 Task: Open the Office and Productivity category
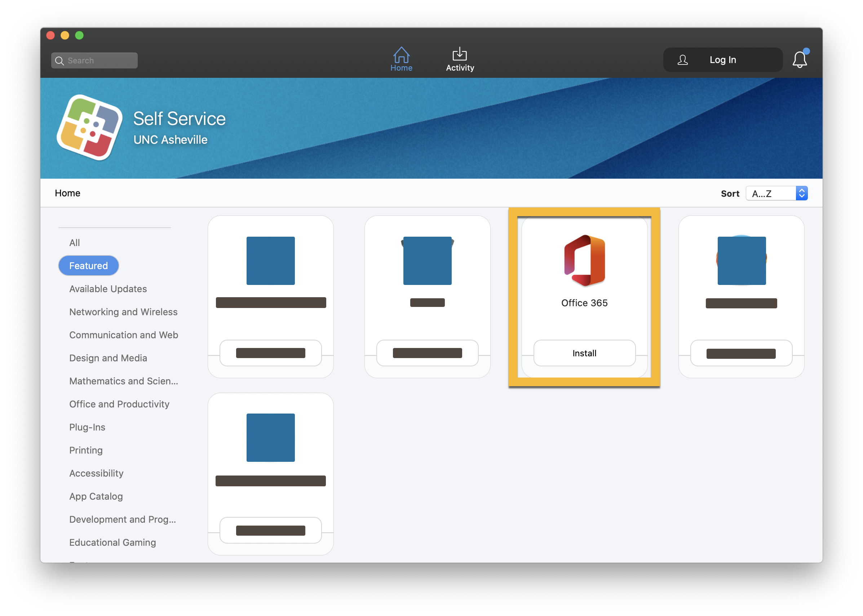(x=119, y=404)
